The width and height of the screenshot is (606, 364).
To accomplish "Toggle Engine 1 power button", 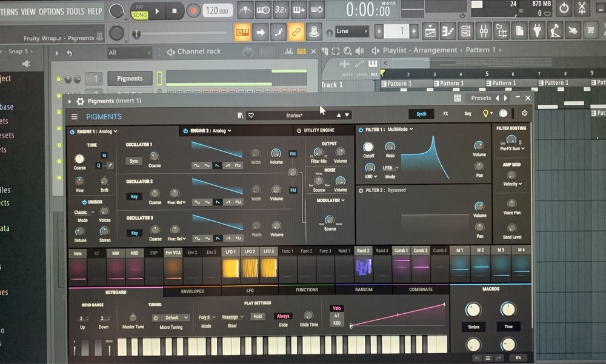I will [x=72, y=132].
